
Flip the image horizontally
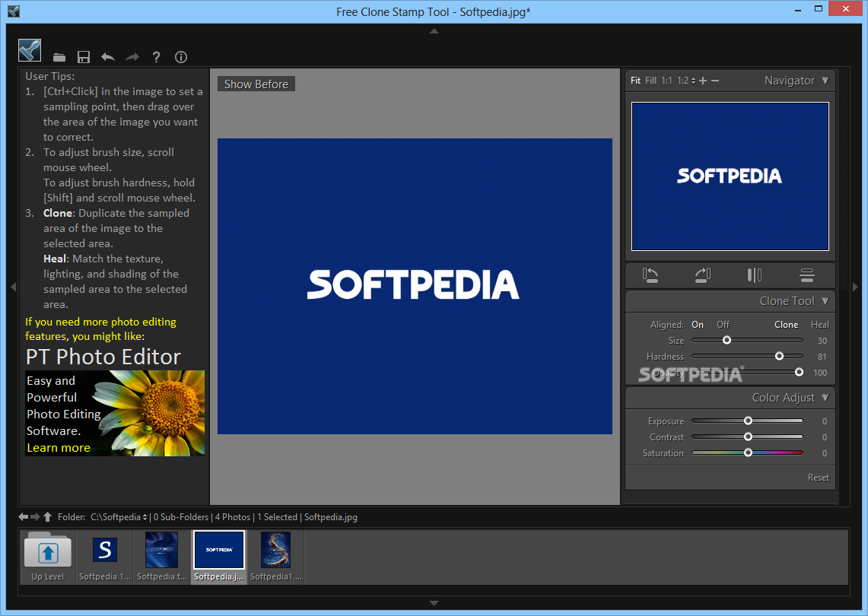[x=755, y=275]
